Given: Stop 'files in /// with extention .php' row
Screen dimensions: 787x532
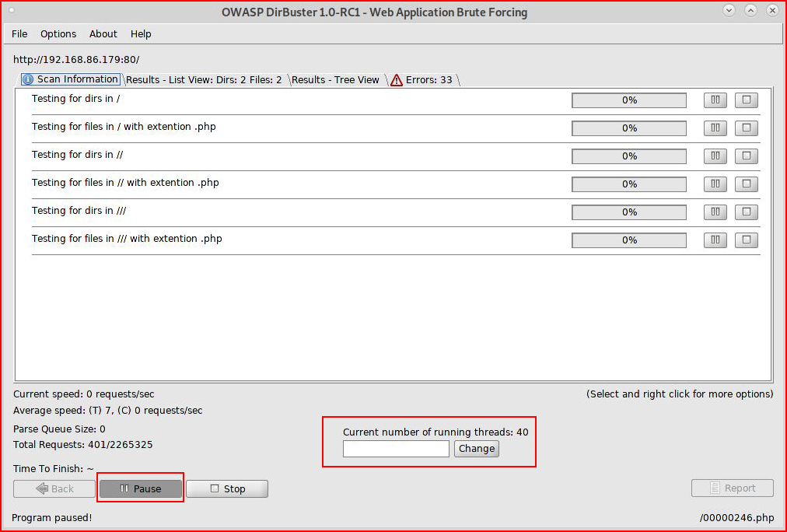Looking at the screenshot, I should 747,240.
